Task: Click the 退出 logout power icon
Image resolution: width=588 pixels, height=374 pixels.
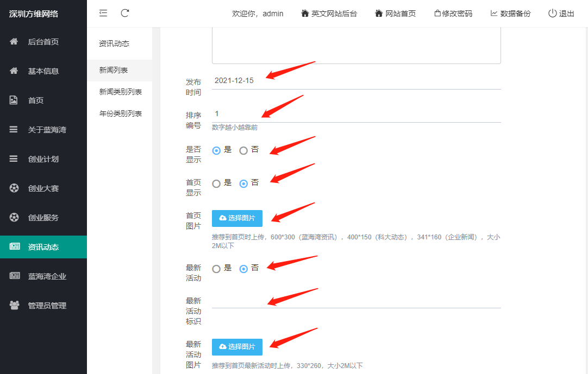Action: 553,14
